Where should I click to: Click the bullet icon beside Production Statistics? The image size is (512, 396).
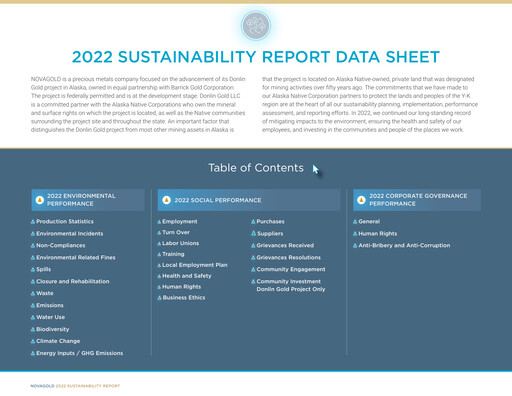pos(33,222)
